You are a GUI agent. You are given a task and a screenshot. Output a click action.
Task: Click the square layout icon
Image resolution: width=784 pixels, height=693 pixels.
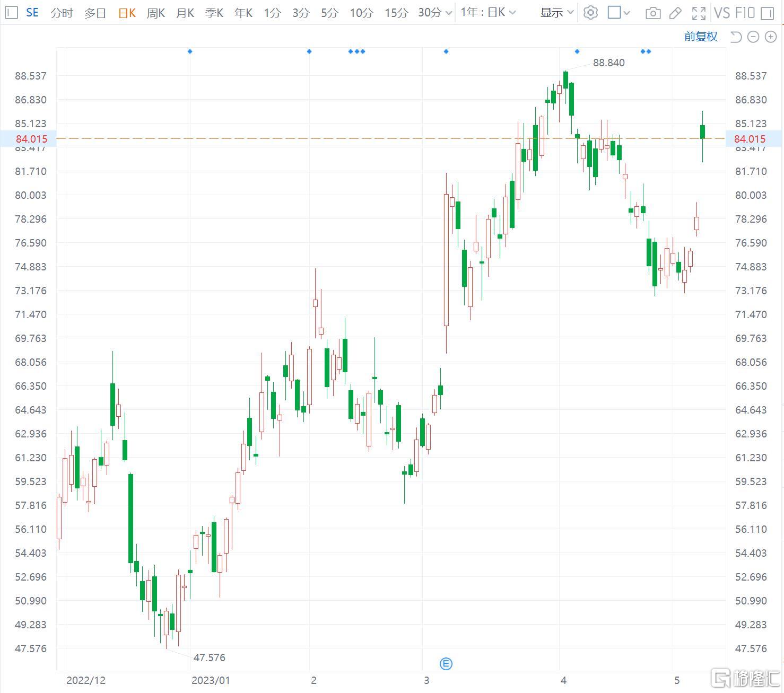pyautogui.click(x=614, y=12)
